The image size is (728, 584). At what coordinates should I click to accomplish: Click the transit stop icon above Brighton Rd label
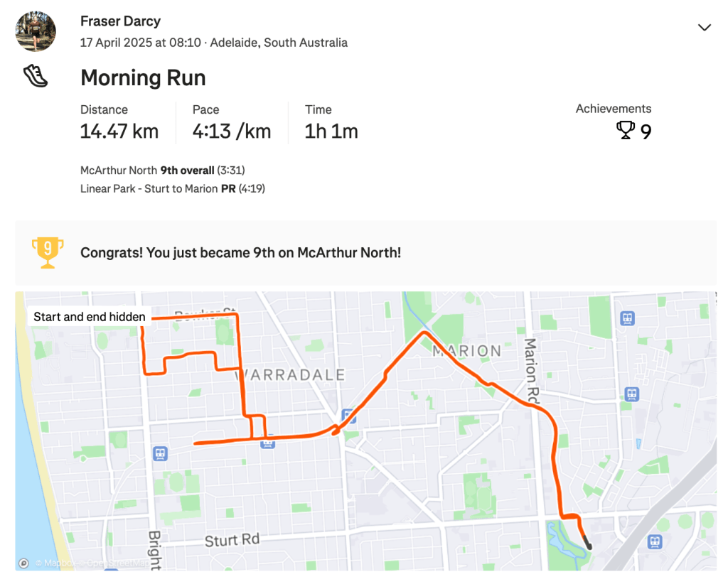coord(160,453)
